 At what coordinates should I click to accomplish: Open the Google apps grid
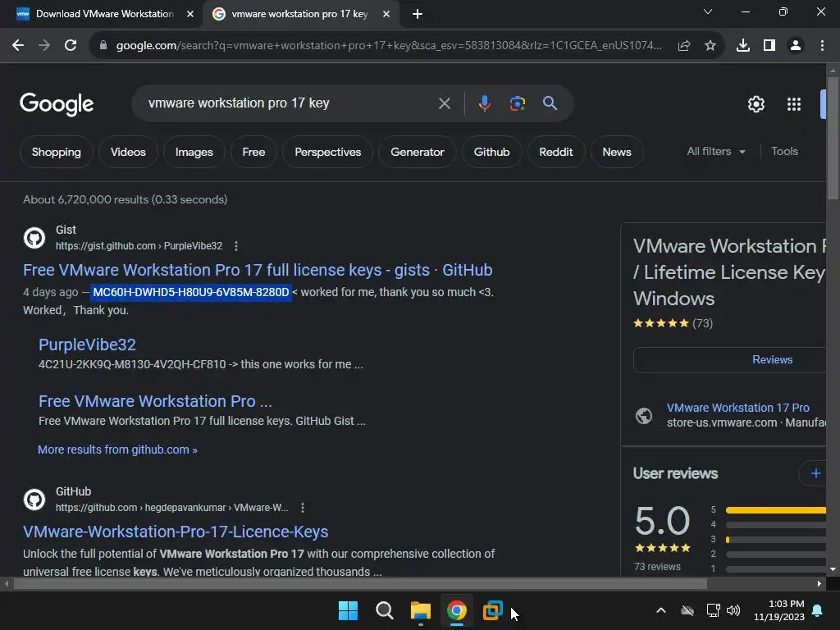(794, 104)
